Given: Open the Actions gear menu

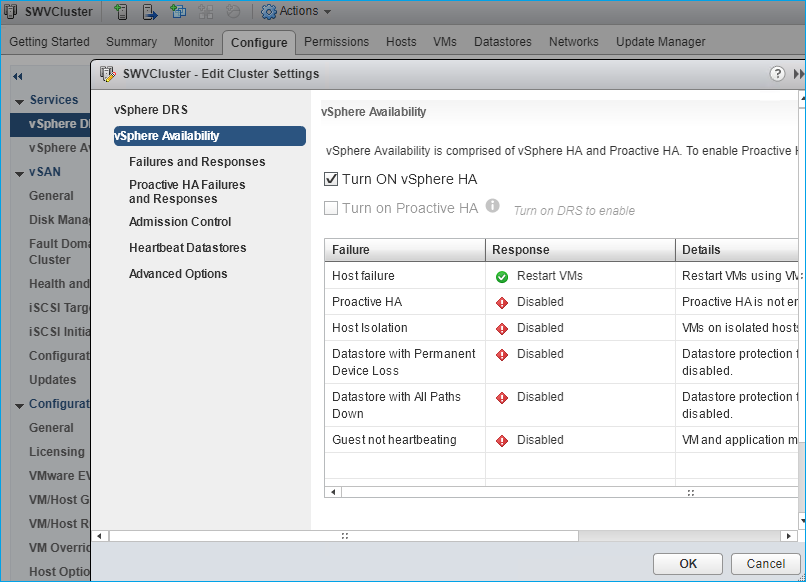Looking at the screenshot, I should pos(296,11).
